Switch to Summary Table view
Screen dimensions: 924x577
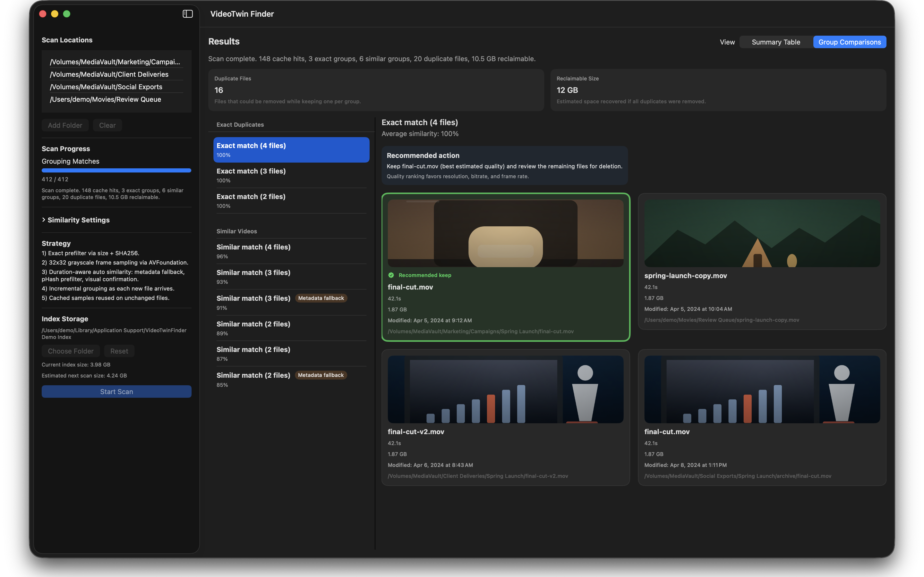coord(775,42)
